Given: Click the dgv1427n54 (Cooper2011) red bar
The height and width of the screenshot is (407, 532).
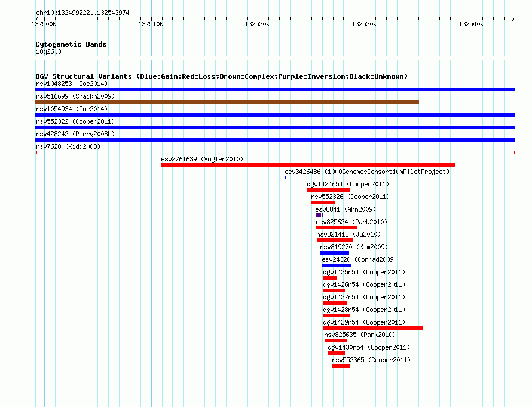Looking at the screenshot, I should [335, 303].
